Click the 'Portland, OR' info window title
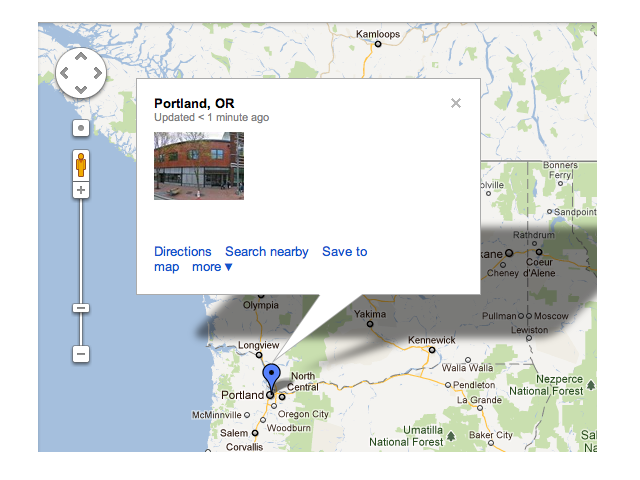 click(194, 103)
